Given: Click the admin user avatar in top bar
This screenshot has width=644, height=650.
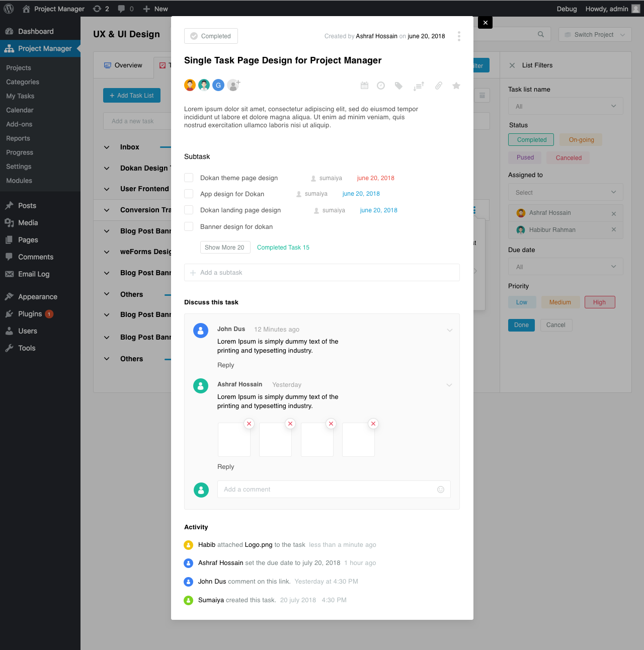Looking at the screenshot, I should tap(636, 9).
